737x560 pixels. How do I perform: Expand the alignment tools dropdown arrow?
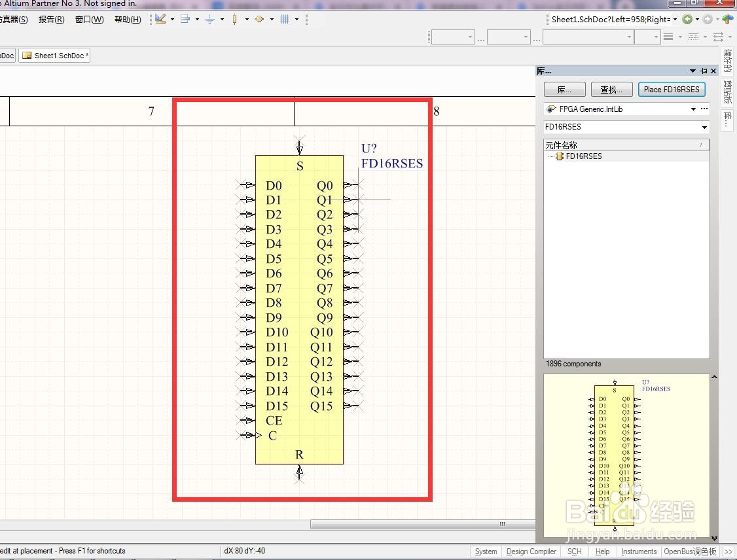click(x=197, y=19)
